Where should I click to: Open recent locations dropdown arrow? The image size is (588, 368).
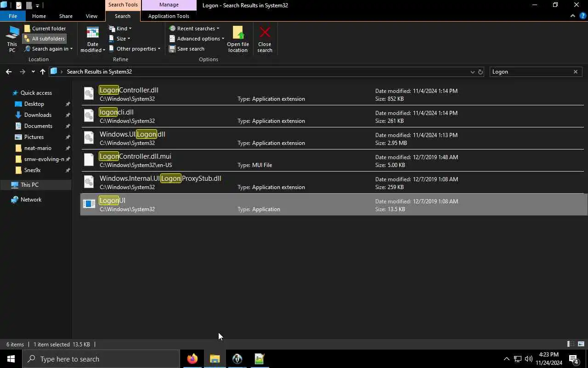[x=33, y=72]
